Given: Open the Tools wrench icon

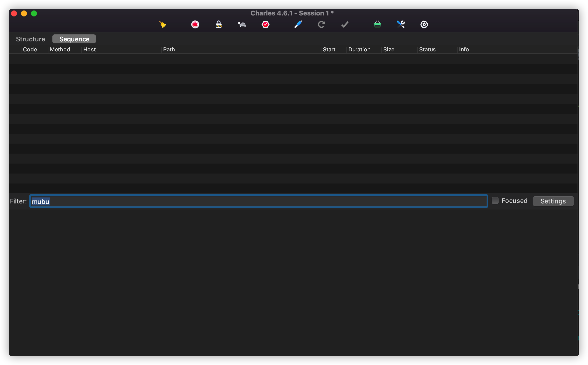Looking at the screenshot, I should pyautogui.click(x=401, y=24).
